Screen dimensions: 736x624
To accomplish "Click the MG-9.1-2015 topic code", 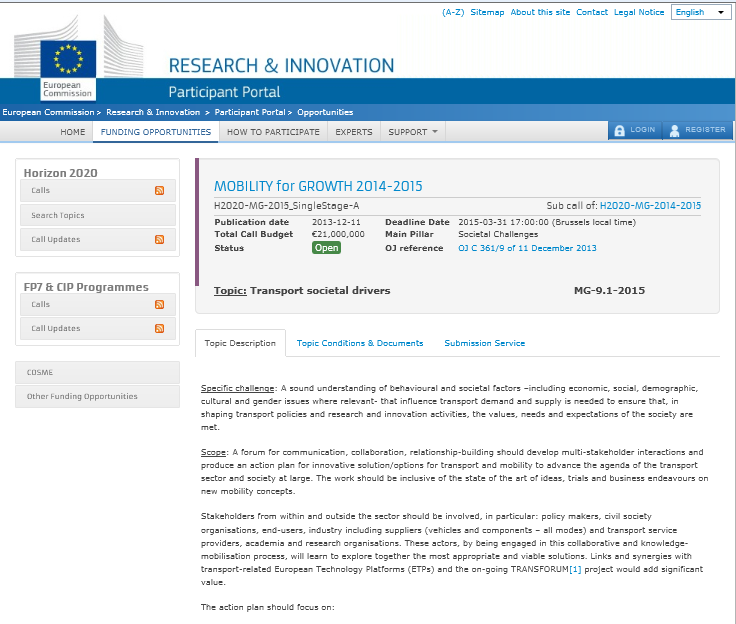I will tap(609, 291).
